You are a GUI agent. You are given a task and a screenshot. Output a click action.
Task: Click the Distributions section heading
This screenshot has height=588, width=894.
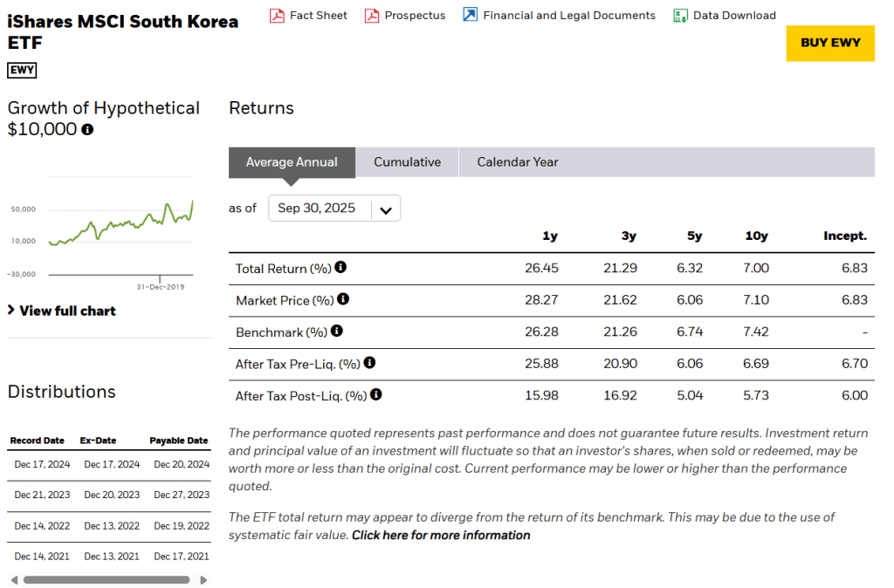pos(62,392)
